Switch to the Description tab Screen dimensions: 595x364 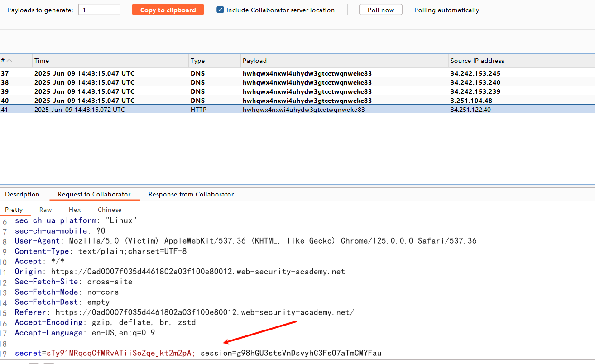[22, 194]
